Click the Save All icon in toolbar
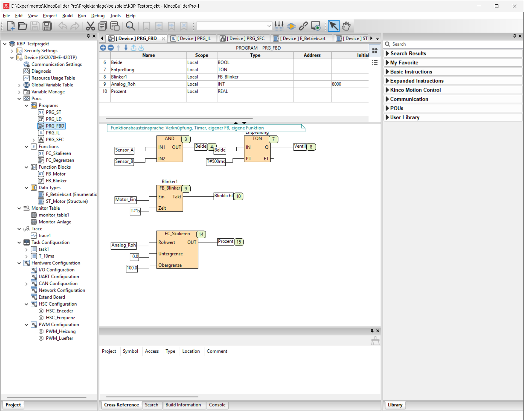This screenshot has width=524, height=420. 47,26
